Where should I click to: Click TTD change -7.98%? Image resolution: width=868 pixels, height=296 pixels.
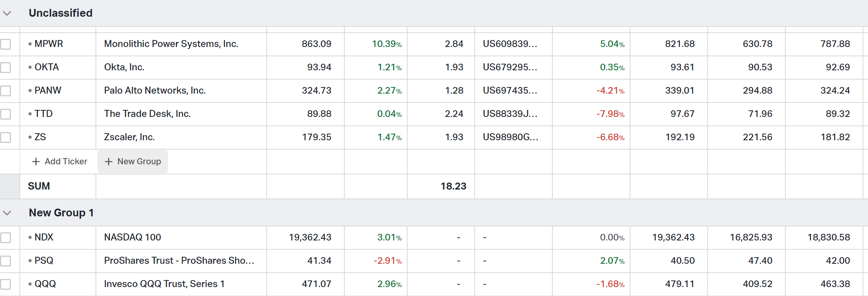pyautogui.click(x=610, y=114)
